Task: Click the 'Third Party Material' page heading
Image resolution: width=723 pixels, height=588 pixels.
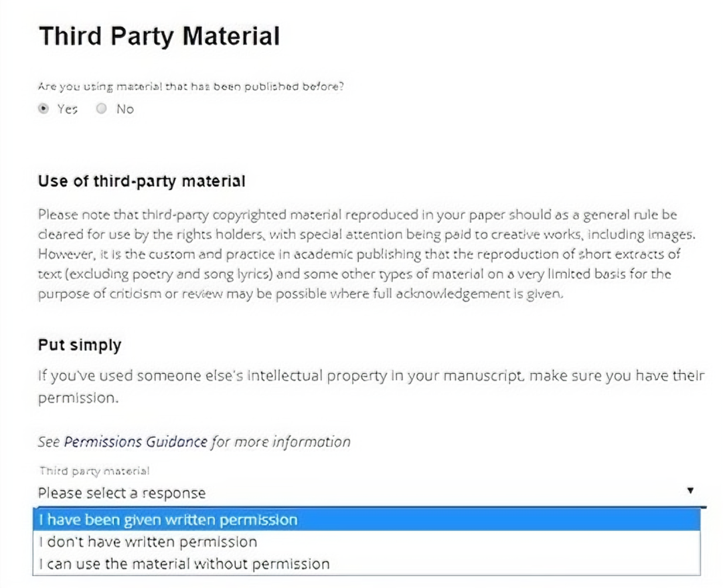Action: (x=159, y=36)
